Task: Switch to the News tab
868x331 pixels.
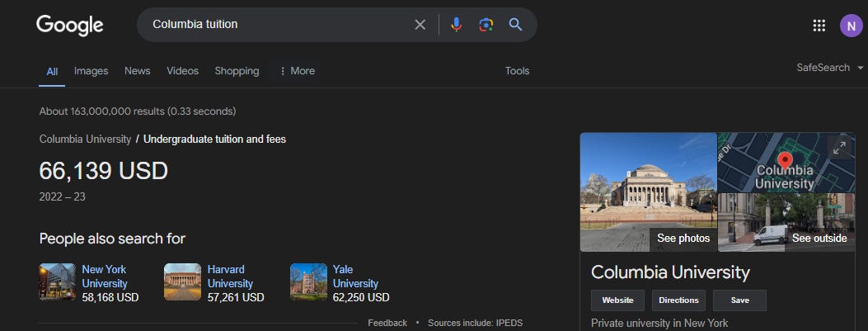Action: 138,71
